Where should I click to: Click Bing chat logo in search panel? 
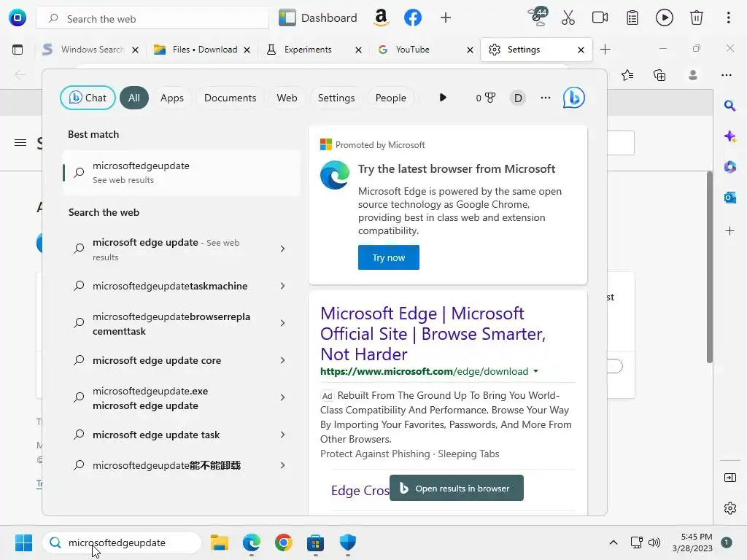pos(573,98)
